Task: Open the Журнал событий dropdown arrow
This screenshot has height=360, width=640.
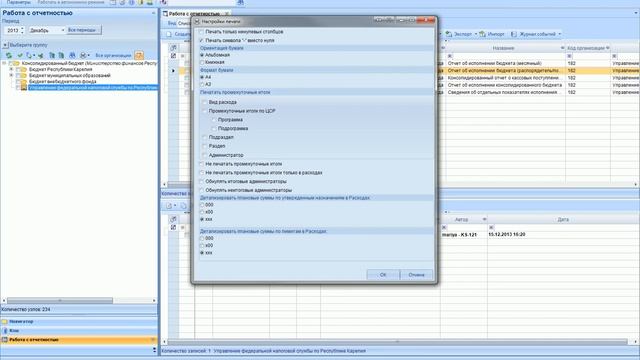Action: coord(560,34)
